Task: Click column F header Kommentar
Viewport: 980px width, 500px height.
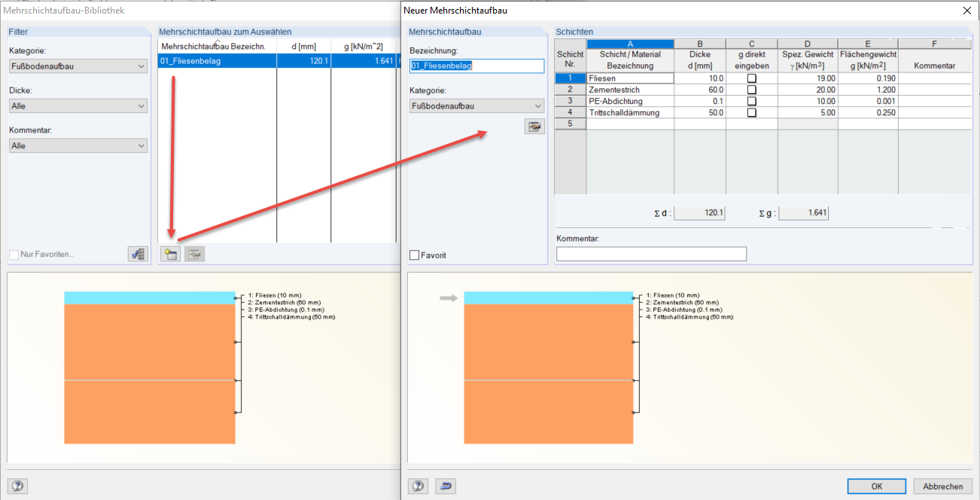Action: pyautogui.click(x=934, y=44)
